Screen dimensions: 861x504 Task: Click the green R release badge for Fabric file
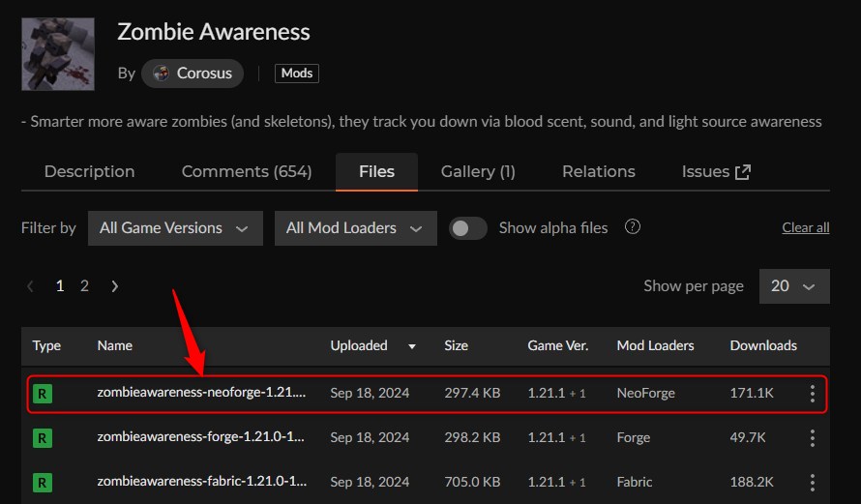(43, 482)
